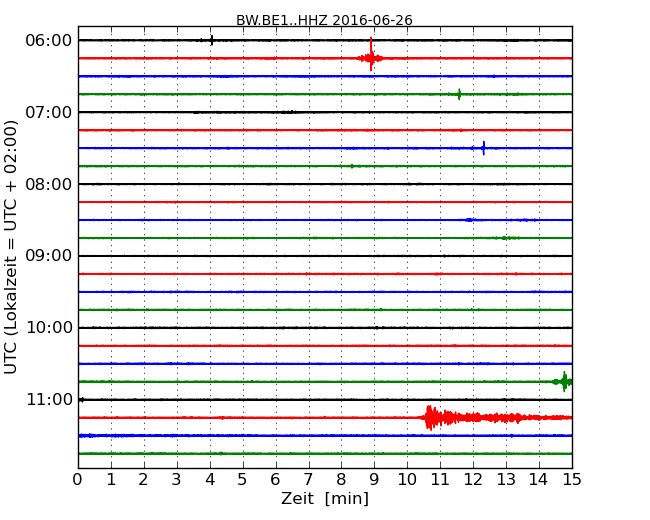Click the 11:00 time label
This screenshot has width=650, height=520.
pyautogui.click(x=49, y=399)
